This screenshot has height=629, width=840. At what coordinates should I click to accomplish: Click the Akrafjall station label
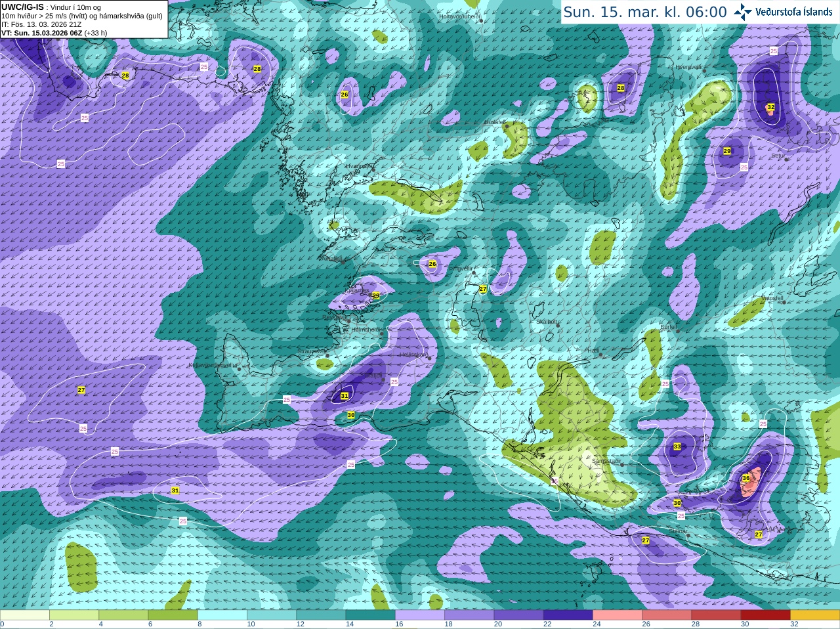pyautogui.click(x=333, y=259)
